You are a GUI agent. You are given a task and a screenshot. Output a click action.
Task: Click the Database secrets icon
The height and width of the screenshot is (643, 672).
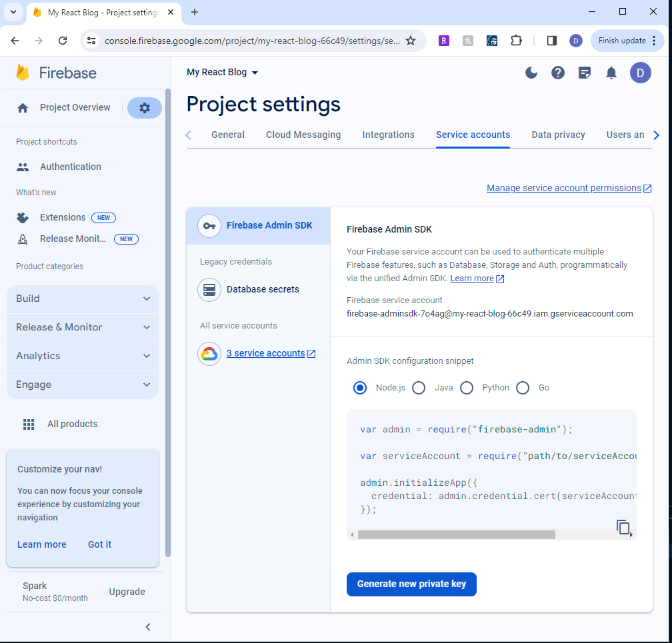pyautogui.click(x=209, y=290)
